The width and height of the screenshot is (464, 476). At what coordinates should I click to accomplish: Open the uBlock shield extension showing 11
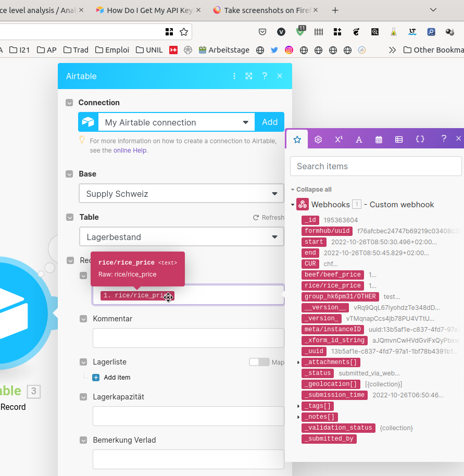pyautogui.click(x=300, y=31)
